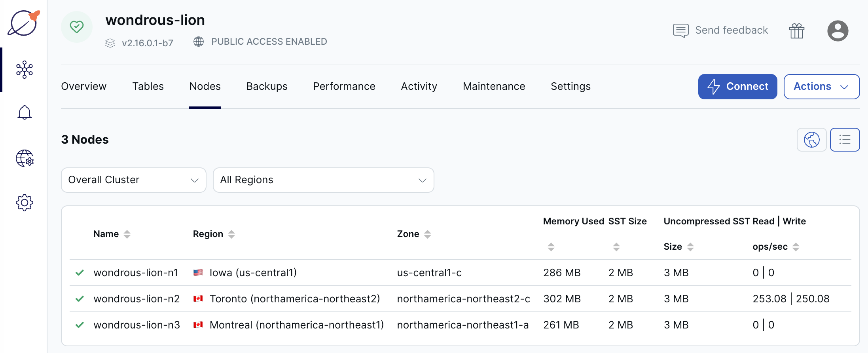Click the gift box icon

(x=796, y=30)
